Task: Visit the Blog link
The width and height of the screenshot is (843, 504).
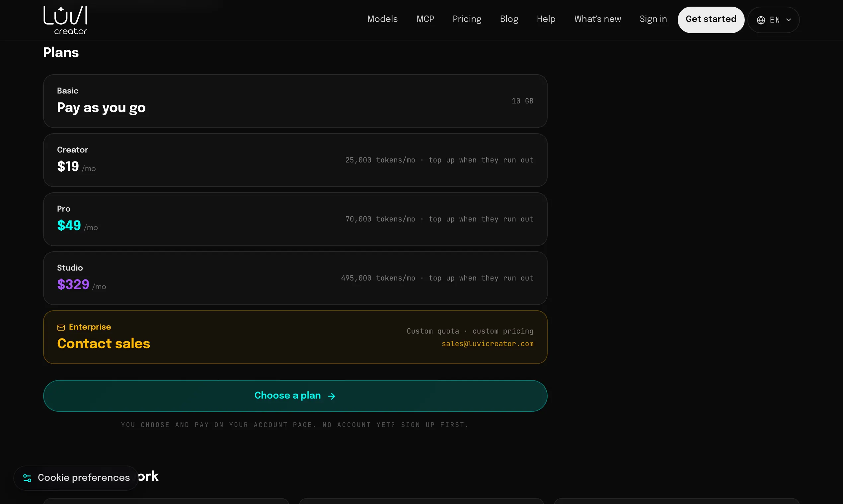Action: click(509, 19)
